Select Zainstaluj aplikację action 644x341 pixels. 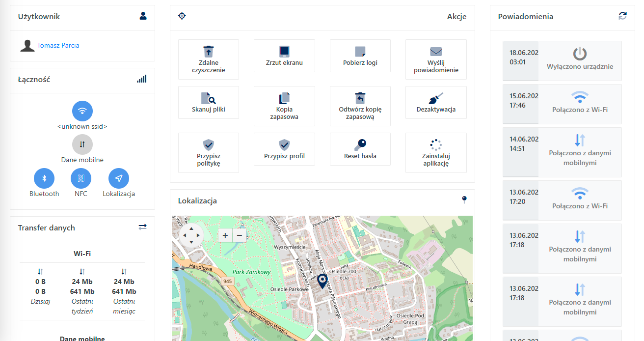(436, 153)
